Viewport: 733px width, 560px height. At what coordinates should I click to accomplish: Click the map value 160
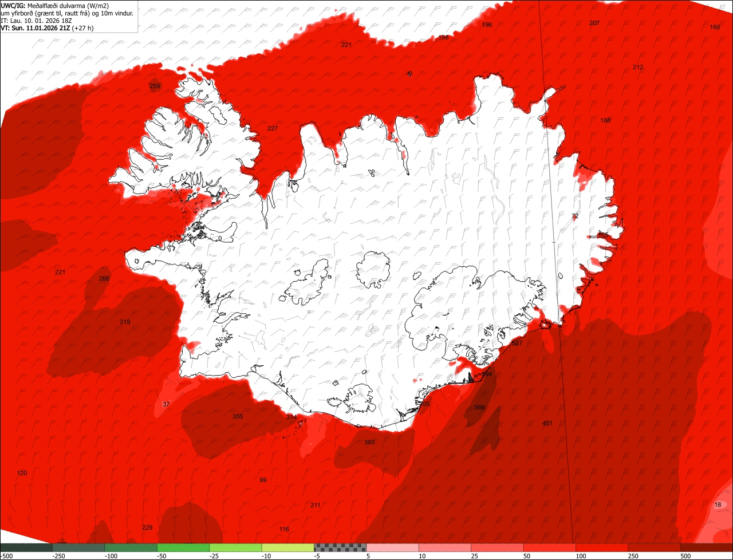(715, 27)
